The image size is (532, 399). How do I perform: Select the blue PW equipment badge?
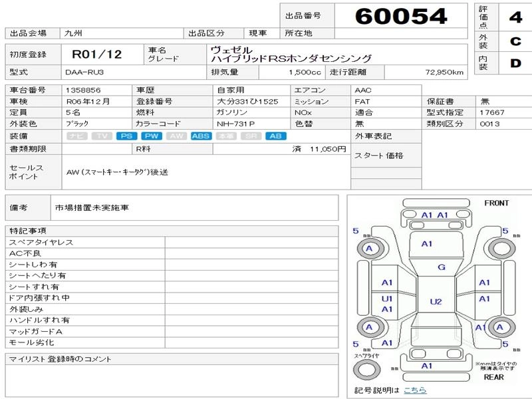[152, 136]
